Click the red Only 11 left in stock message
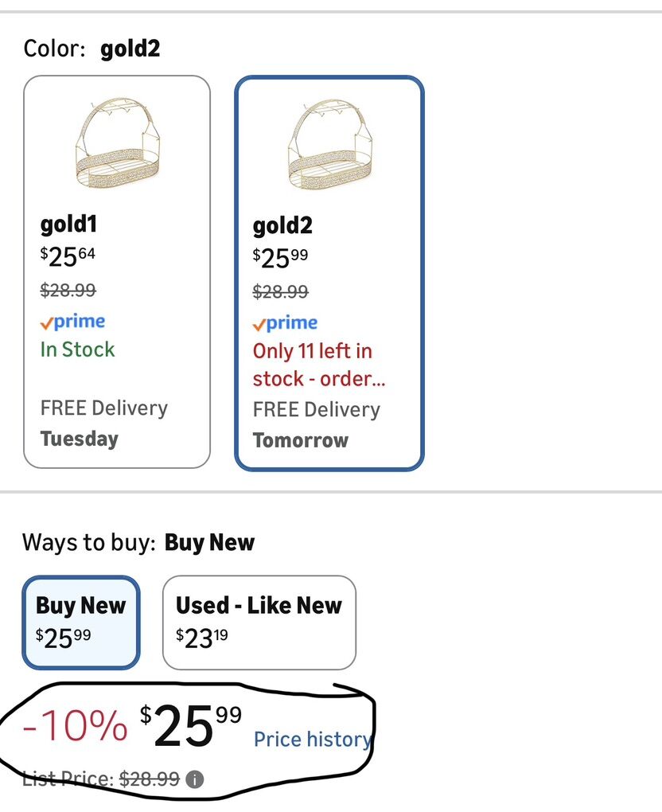 coord(318,365)
